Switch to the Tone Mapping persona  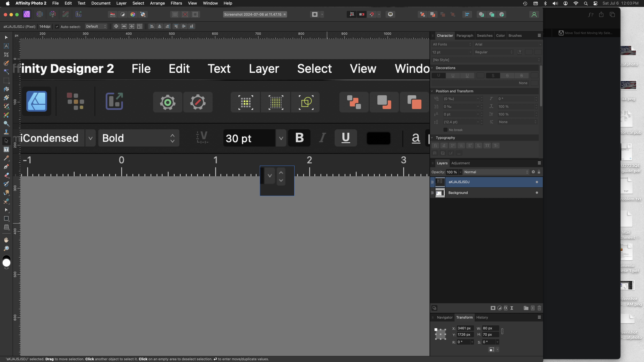point(66,14)
